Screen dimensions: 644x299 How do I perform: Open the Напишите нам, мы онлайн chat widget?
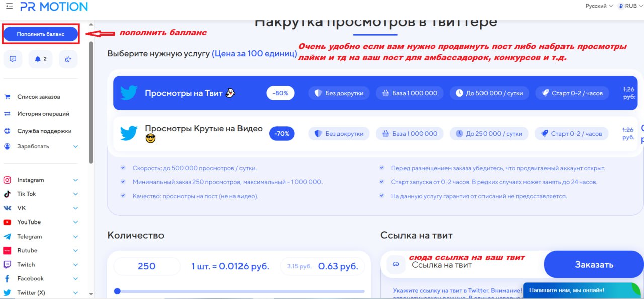[x=583, y=290]
